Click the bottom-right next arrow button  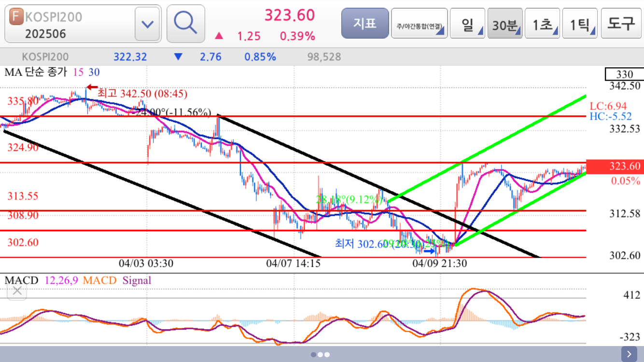629,354
